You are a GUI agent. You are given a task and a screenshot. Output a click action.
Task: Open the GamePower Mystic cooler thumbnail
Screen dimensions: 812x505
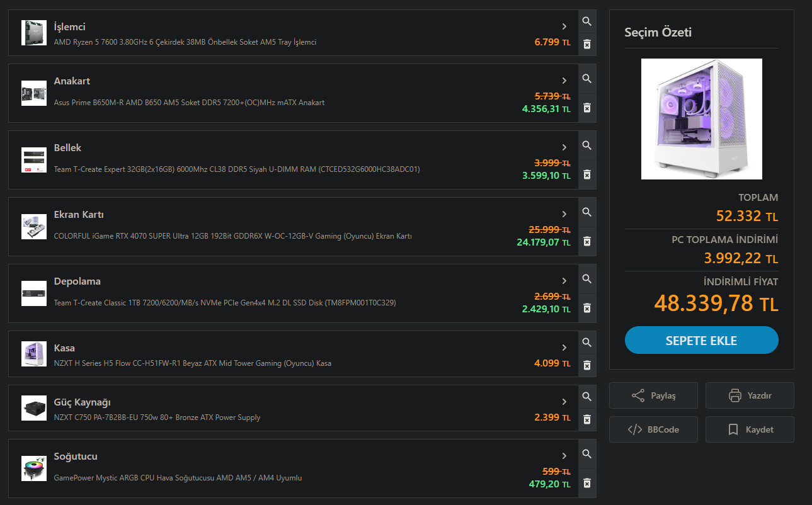click(x=34, y=468)
